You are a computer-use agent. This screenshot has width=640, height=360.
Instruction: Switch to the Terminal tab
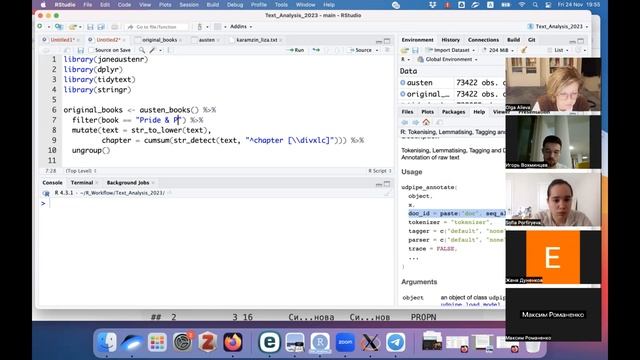pos(82,182)
